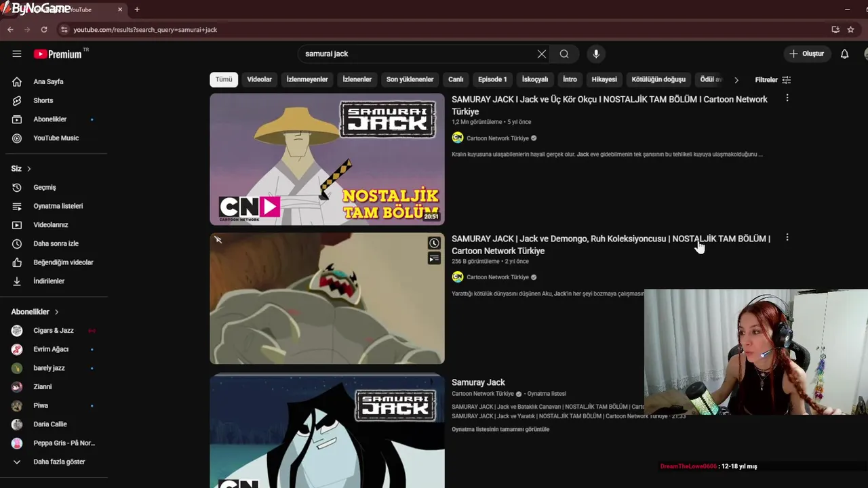Screen dimensions: 868x488
Task: Open the hamburger guide menu
Action: [17, 54]
